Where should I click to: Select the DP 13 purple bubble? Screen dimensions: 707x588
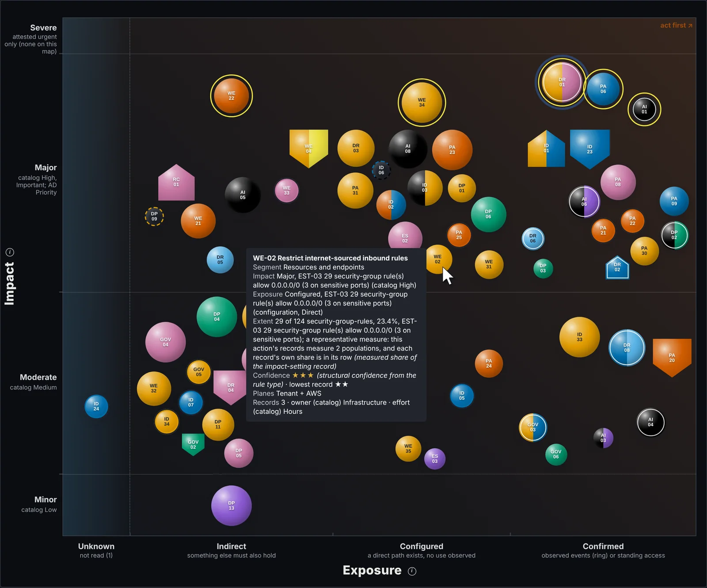click(x=232, y=506)
